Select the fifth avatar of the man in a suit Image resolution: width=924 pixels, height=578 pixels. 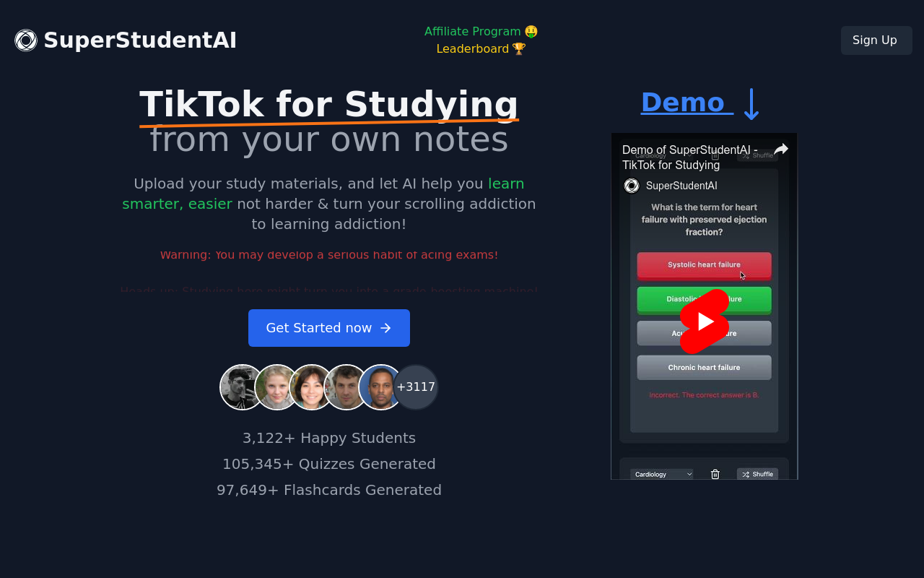pos(381,387)
